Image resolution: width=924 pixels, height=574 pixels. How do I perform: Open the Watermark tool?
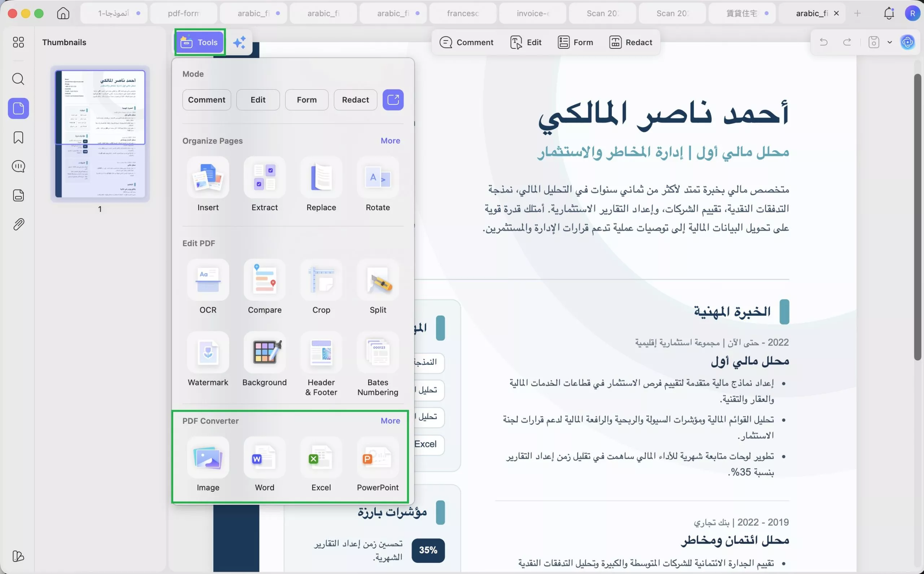[208, 359]
